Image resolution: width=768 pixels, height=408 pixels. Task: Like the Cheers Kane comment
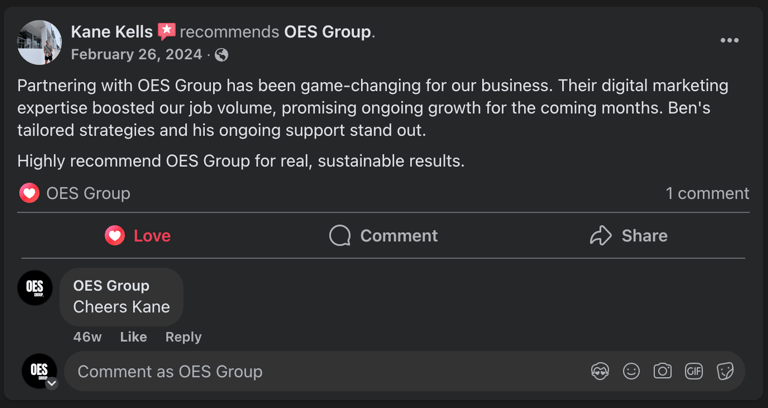133,337
